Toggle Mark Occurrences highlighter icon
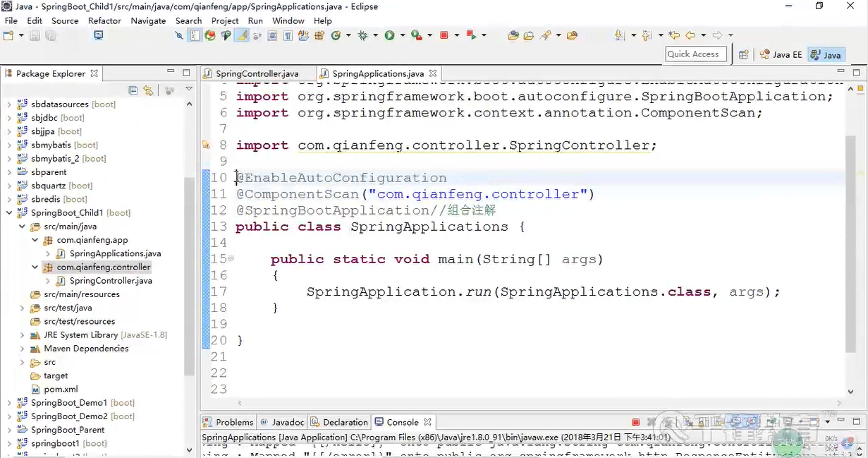Screen dimensions: 868x458 [242, 35]
